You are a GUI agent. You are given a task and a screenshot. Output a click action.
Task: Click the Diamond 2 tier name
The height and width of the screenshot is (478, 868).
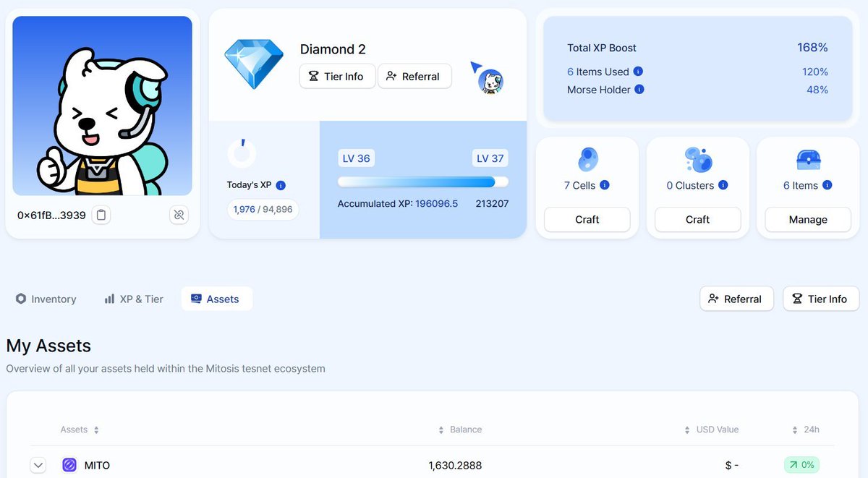pyautogui.click(x=333, y=49)
